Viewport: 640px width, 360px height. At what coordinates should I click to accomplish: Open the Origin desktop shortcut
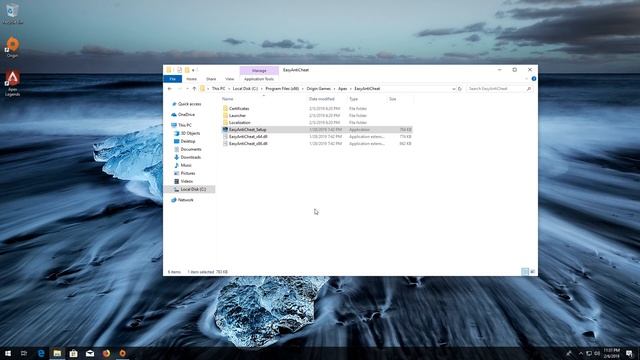(12, 46)
